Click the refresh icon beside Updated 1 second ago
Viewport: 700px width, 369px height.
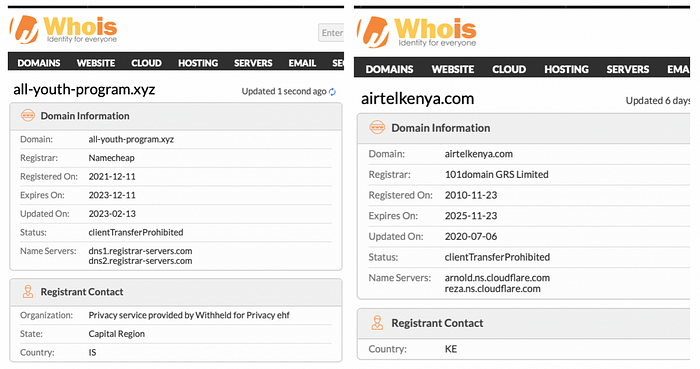pos(332,91)
